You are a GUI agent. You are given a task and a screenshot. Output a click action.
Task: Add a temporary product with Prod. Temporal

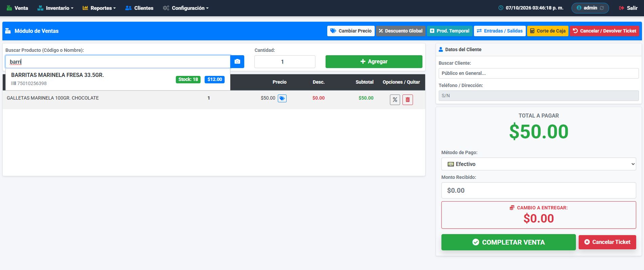pos(450,31)
